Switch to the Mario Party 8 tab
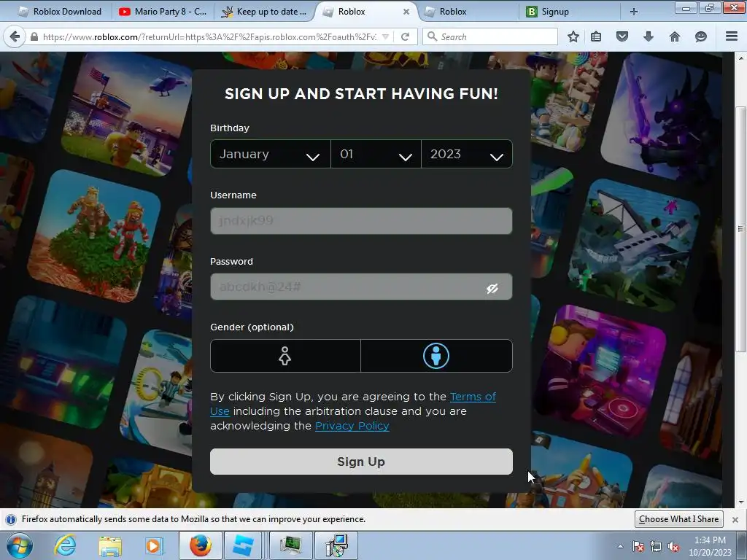 click(x=163, y=12)
